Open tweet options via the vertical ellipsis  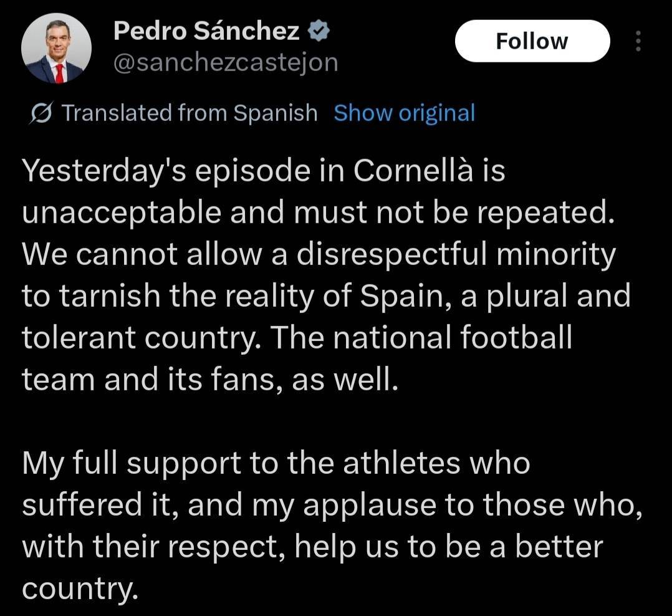pos(638,41)
